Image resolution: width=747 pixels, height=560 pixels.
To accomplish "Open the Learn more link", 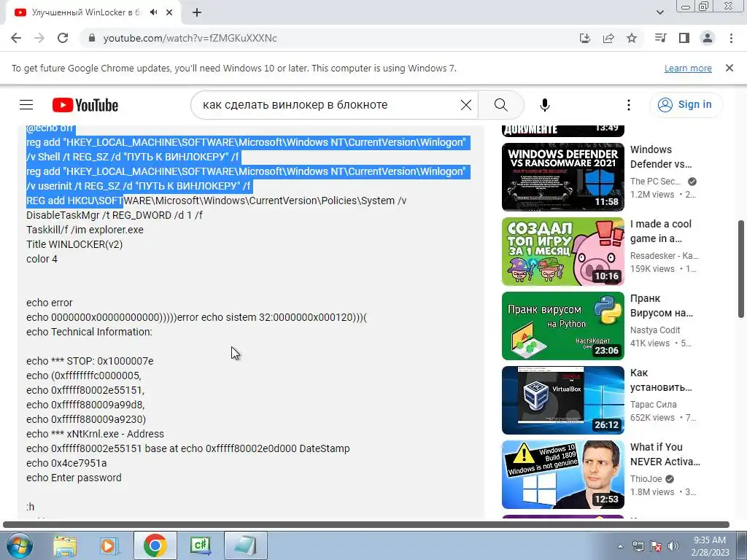I will tap(688, 68).
